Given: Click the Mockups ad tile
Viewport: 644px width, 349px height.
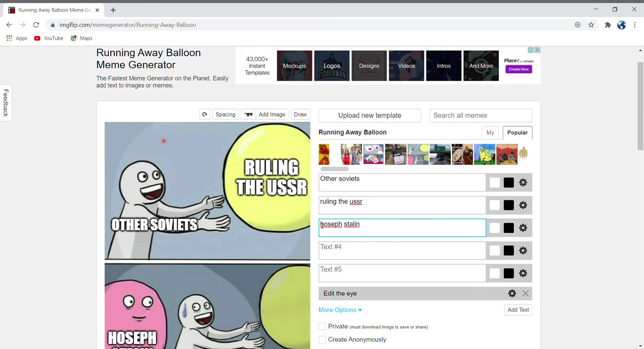Looking at the screenshot, I should (x=294, y=66).
